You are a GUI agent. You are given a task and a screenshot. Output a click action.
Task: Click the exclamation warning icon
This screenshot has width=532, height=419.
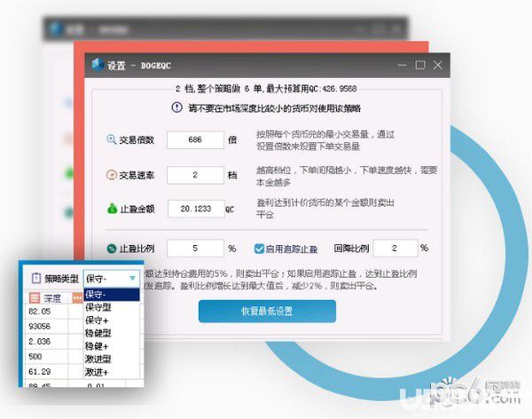(x=176, y=107)
